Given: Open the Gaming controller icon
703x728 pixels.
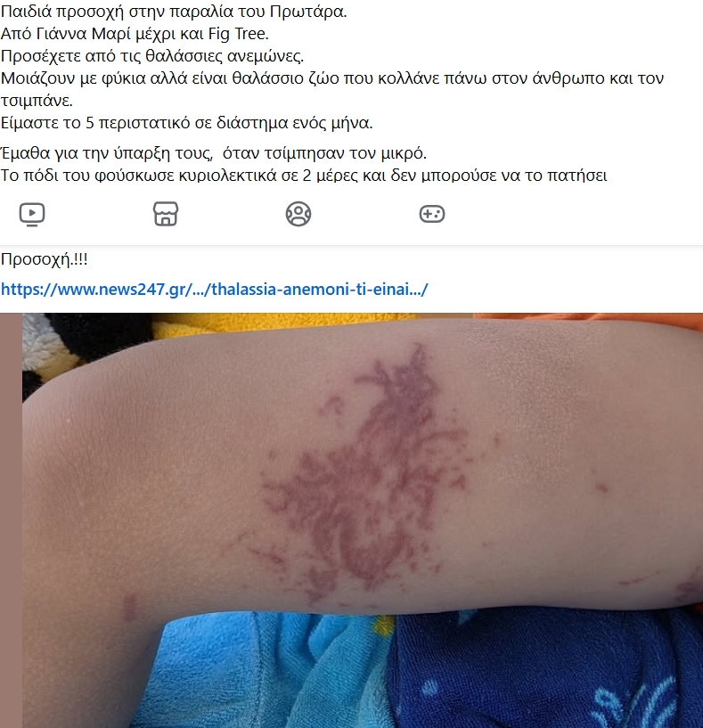Looking at the screenshot, I should tap(432, 214).
